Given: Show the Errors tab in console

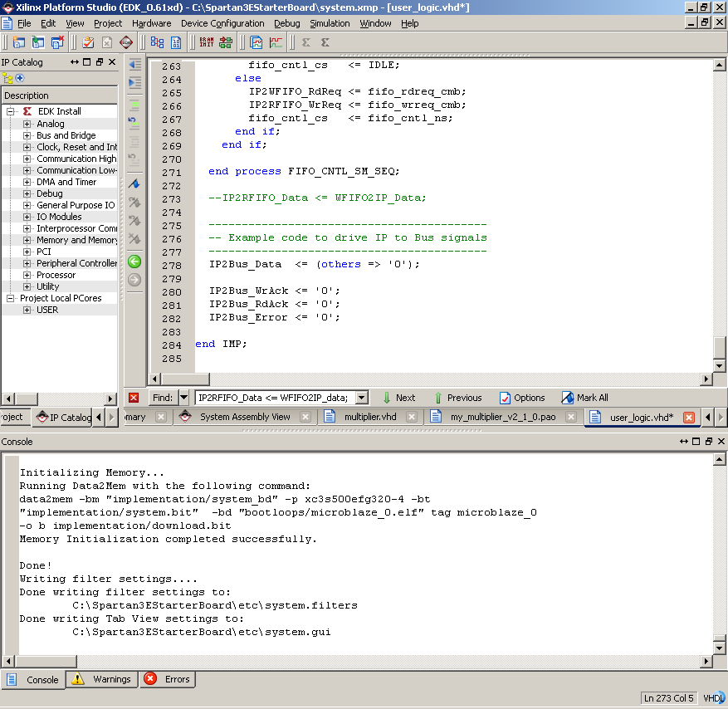Looking at the screenshot, I should point(168,679).
